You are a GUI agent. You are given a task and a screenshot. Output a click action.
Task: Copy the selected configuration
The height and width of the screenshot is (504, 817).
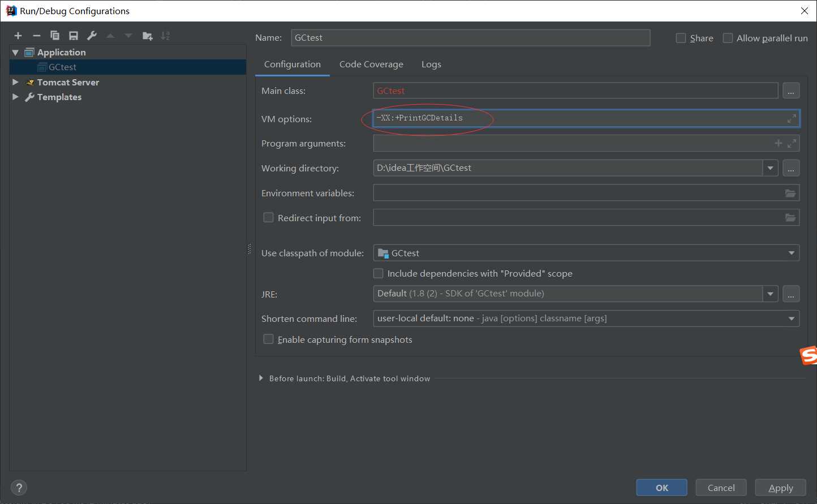(x=55, y=36)
